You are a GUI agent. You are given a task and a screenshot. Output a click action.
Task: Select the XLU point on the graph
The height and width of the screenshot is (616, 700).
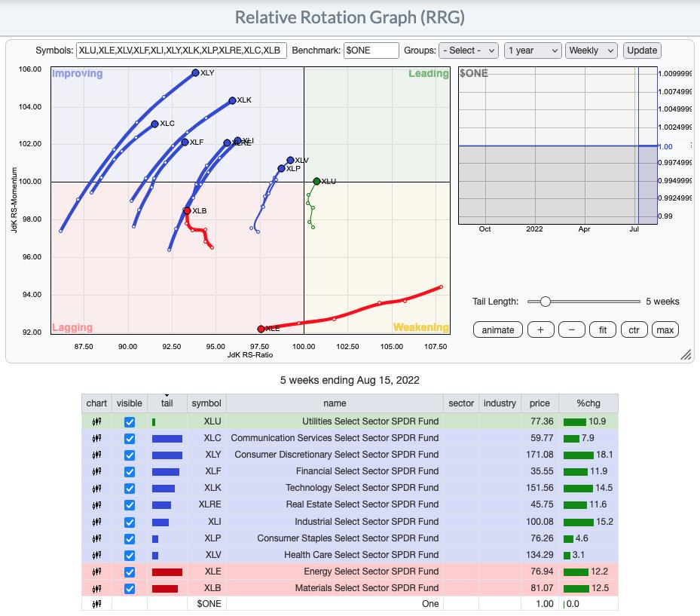click(316, 182)
